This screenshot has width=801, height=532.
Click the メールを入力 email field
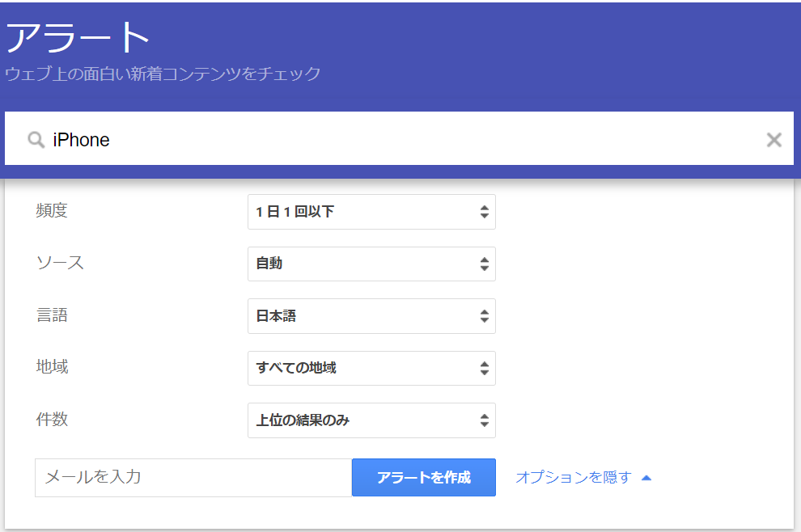193,477
